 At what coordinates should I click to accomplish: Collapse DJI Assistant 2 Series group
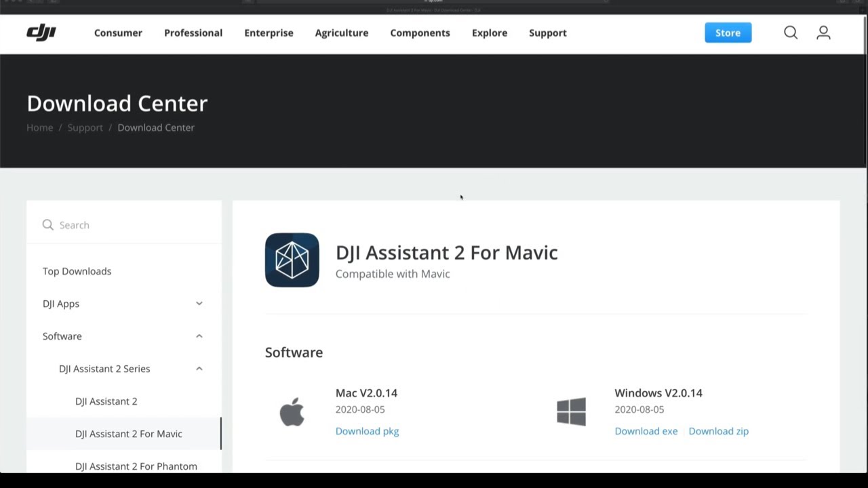point(199,369)
